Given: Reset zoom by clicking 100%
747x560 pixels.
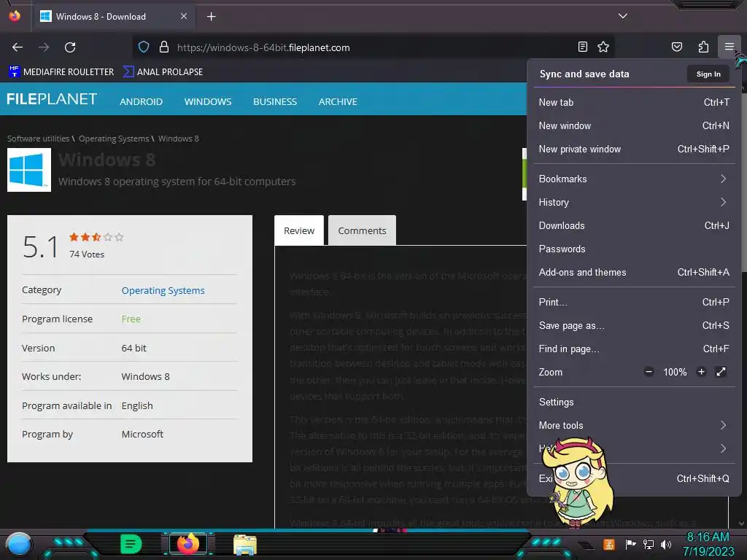Looking at the screenshot, I should [675, 373].
